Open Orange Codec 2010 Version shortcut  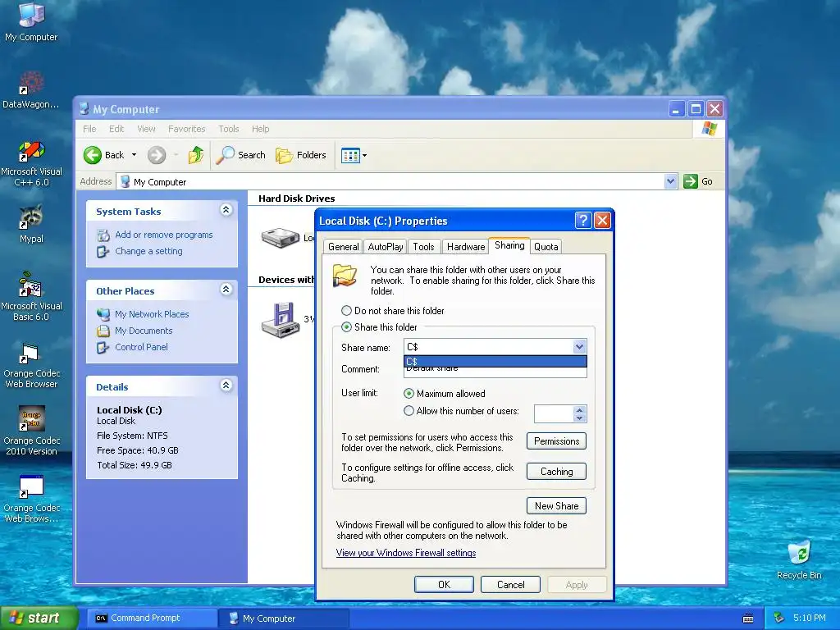tap(31, 431)
